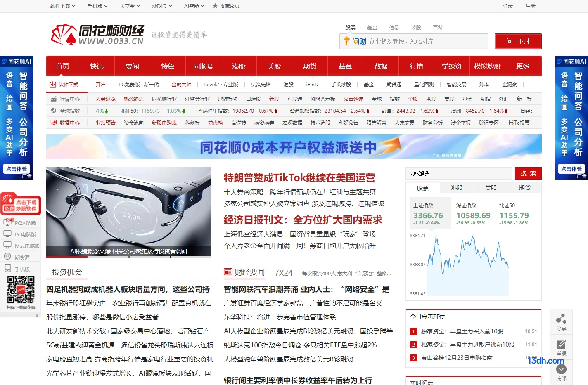Click the QR code for app download
This screenshot has height=385, width=588.
[x=21, y=290]
